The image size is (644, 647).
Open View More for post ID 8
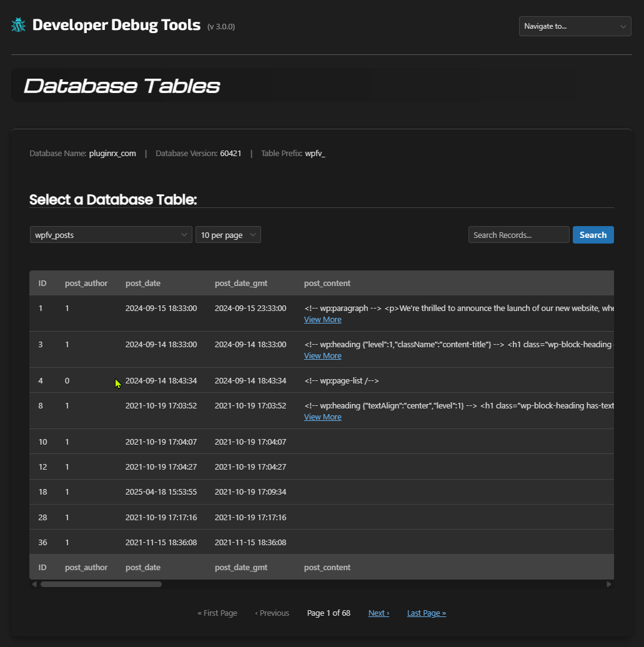(322, 417)
